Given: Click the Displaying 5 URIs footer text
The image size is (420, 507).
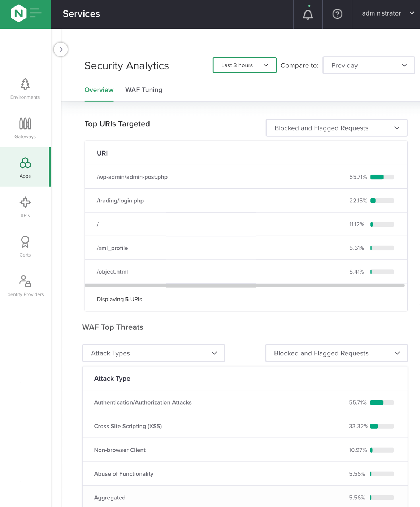Looking at the screenshot, I should [x=120, y=299].
